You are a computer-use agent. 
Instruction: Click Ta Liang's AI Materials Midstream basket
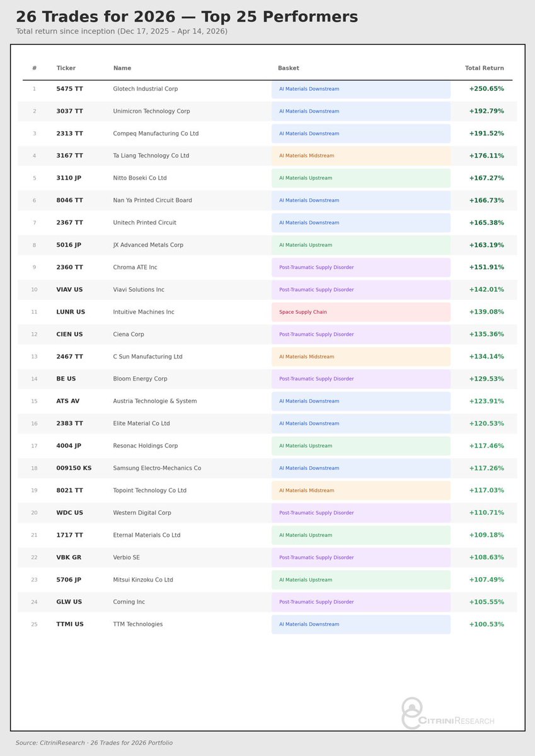(361, 156)
